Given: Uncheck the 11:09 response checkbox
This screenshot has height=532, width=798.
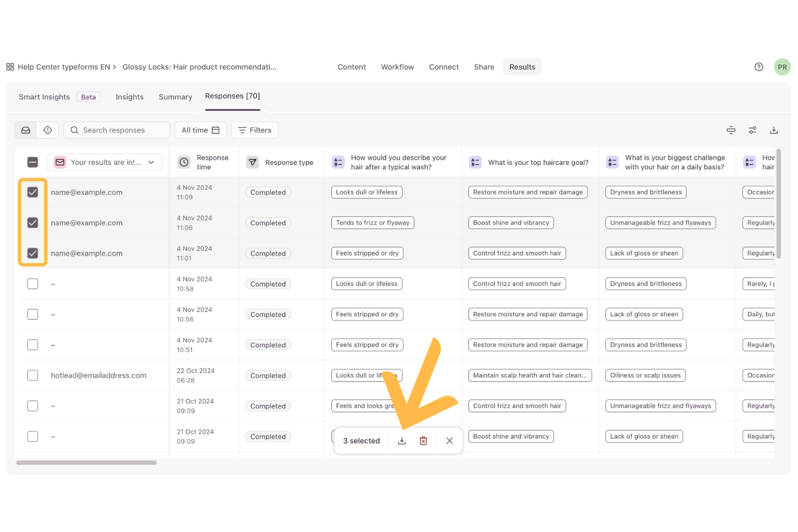Looking at the screenshot, I should click(33, 192).
